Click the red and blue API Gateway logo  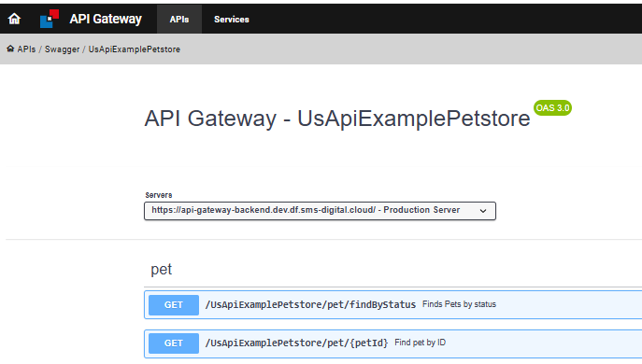coord(50,19)
